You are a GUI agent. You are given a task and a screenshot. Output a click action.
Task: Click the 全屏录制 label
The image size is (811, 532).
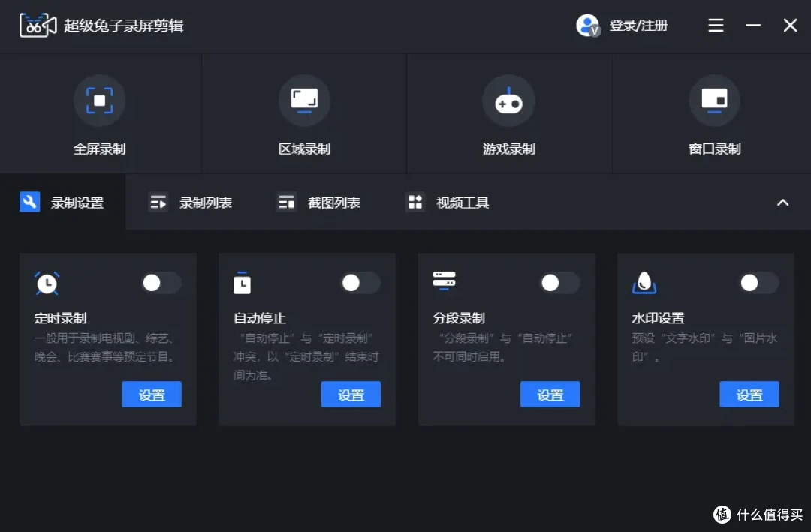pyautogui.click(x=99, y=149)
